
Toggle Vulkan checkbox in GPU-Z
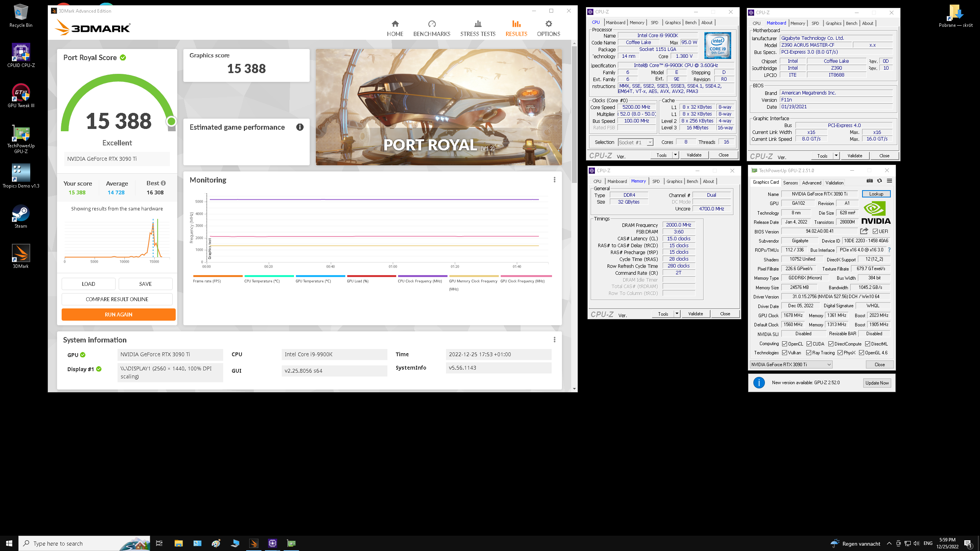[x=785, y=353]
